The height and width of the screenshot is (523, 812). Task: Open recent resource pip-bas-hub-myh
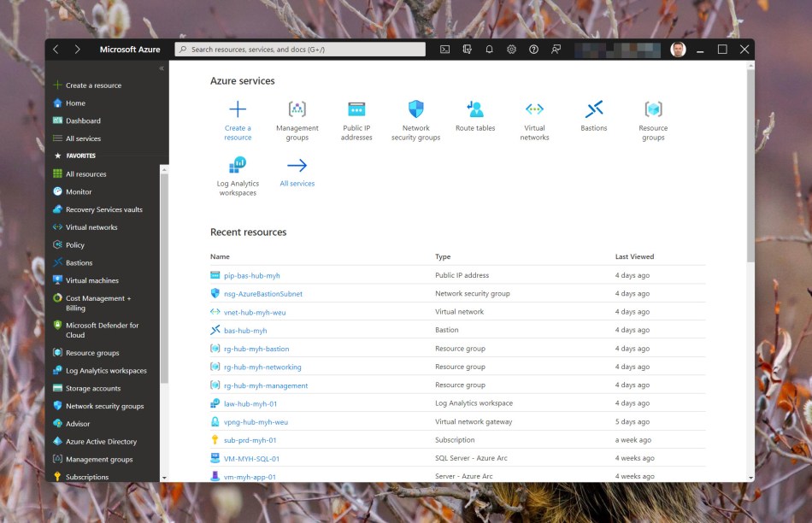point(251,275)
